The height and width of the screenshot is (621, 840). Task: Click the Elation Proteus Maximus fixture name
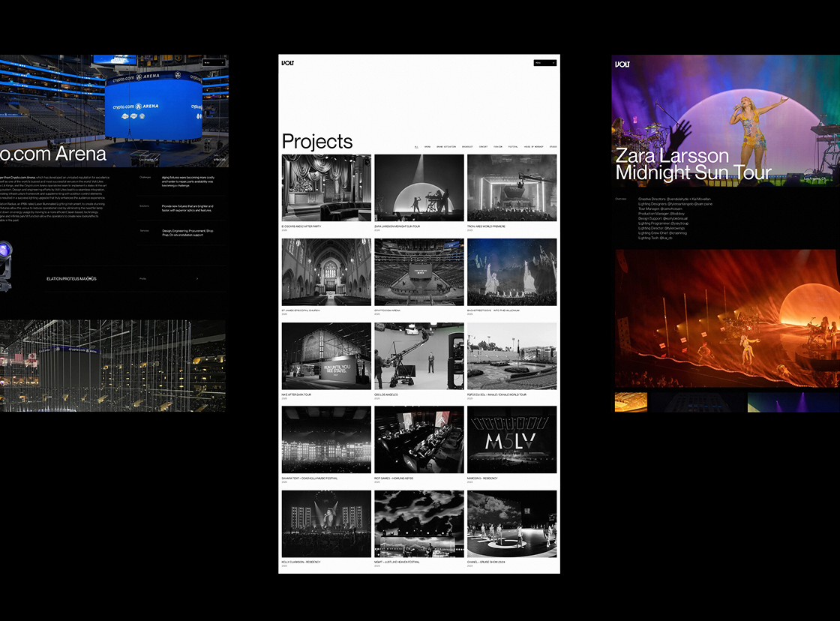[71, 278]
